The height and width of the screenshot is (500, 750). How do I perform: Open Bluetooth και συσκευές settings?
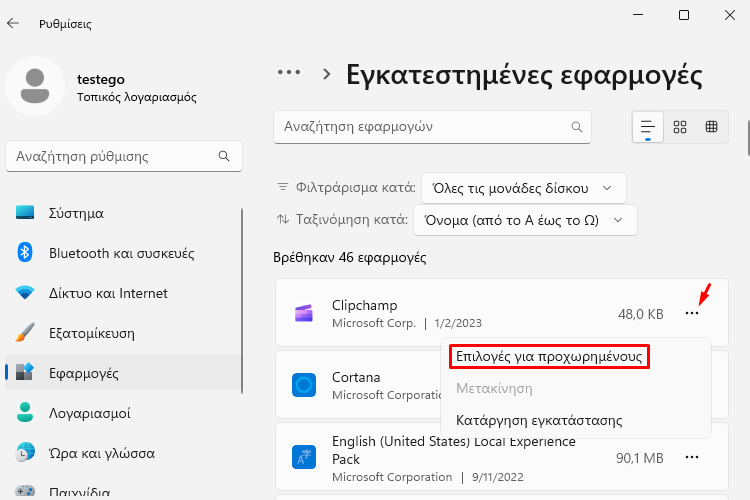(x=123, y=253)
